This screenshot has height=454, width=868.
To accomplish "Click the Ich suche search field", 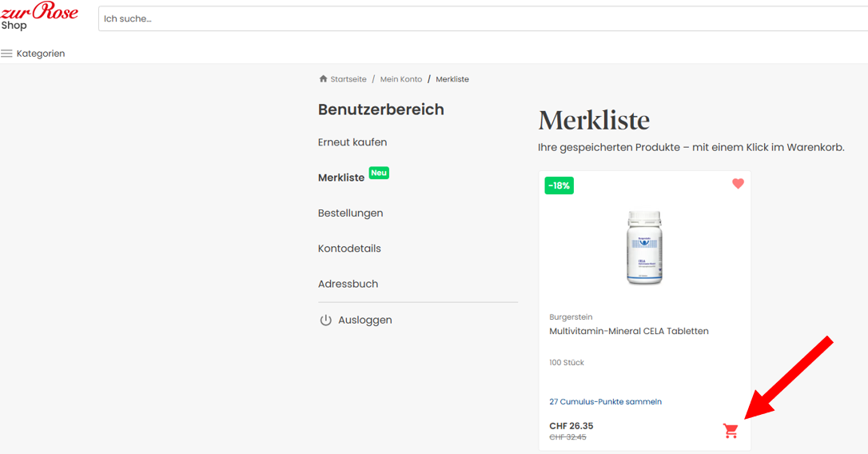I will [483, 19].
